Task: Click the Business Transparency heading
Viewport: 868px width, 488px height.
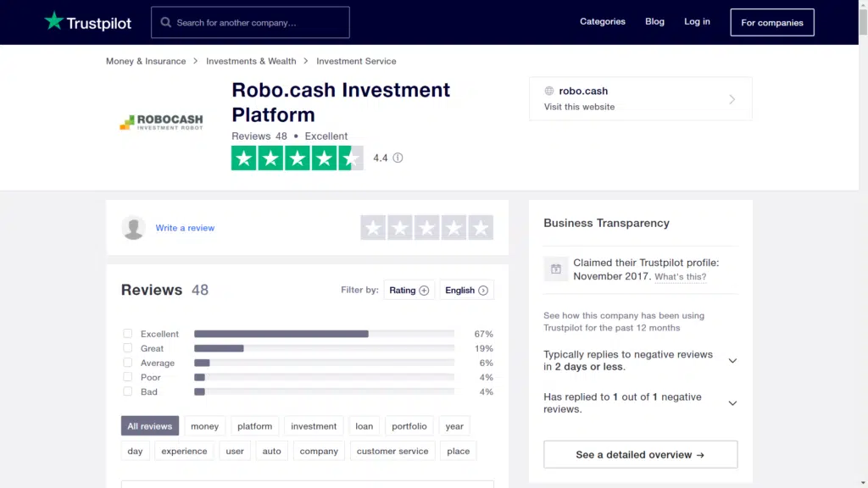Action: coord(607,223)
